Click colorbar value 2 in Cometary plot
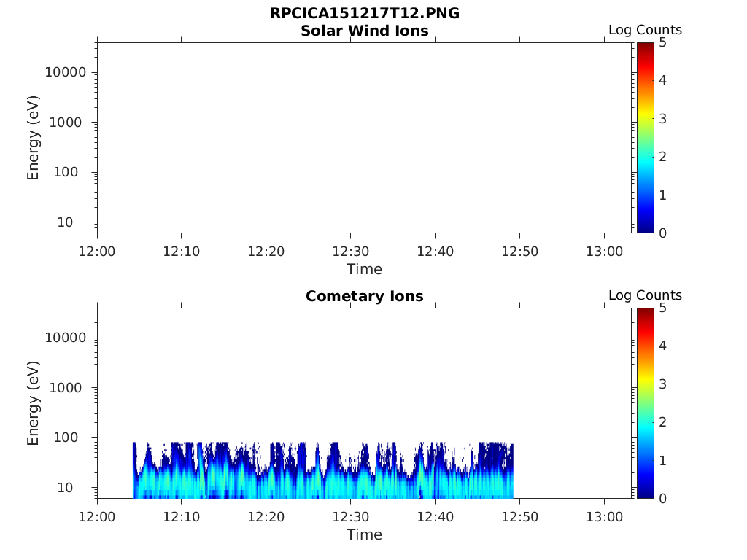The image size is (747, 560). click(662, 421)
